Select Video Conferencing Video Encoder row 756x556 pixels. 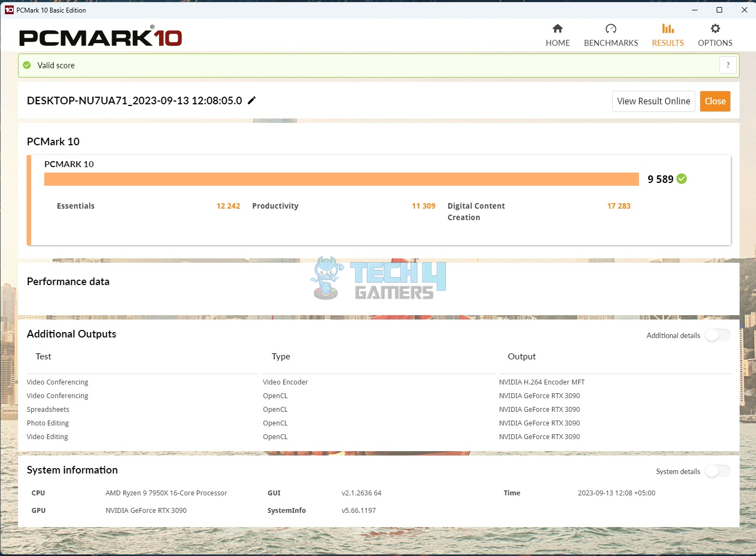point(378,382)
